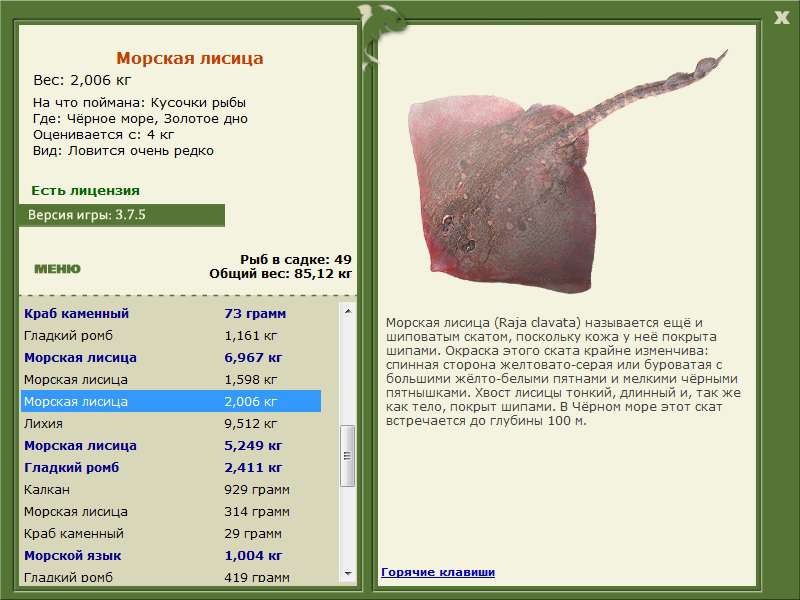Image resolution: width=800 pixels, height=600 pixels.
Task: Click the fish list scrollbar up arrow
Action: 348,311
